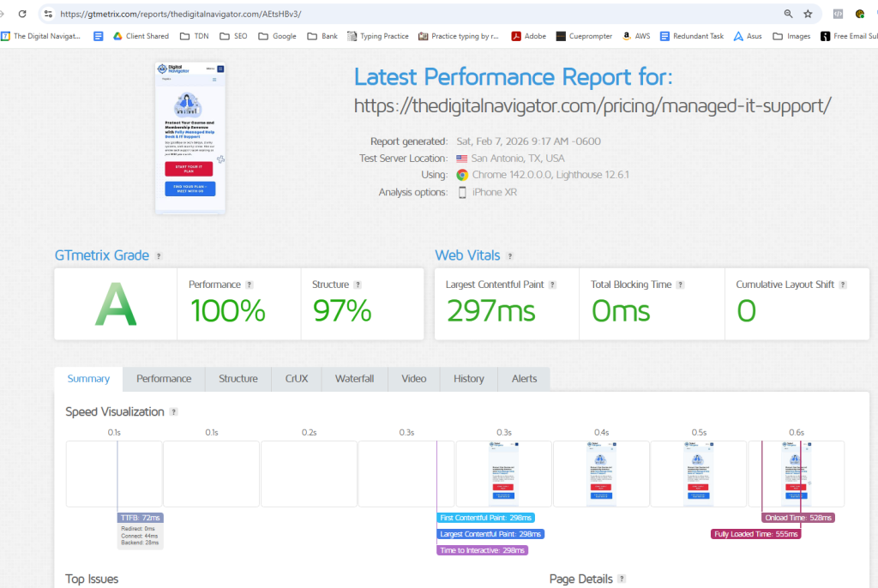
Task: Click First Contentful Paint: 298ms marker
Action: pyautogui.click(x=485, y=518)
